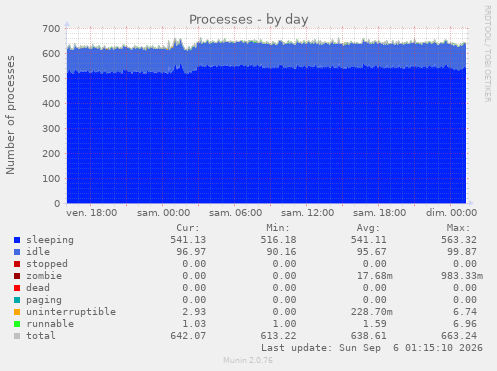Image resolution: width=497 pixels, height=371 pixels.
Task: Click runnable average value 1.59
Action: [374, 324]
